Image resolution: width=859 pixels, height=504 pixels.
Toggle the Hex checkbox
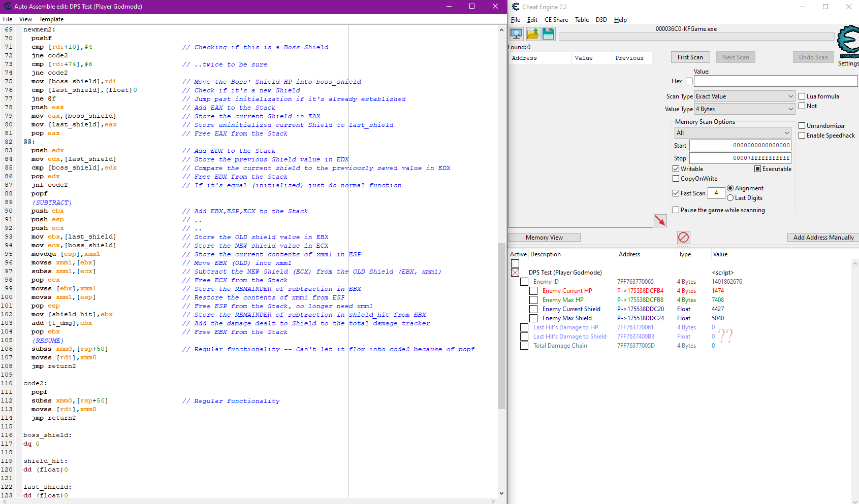tap(689, 81)
